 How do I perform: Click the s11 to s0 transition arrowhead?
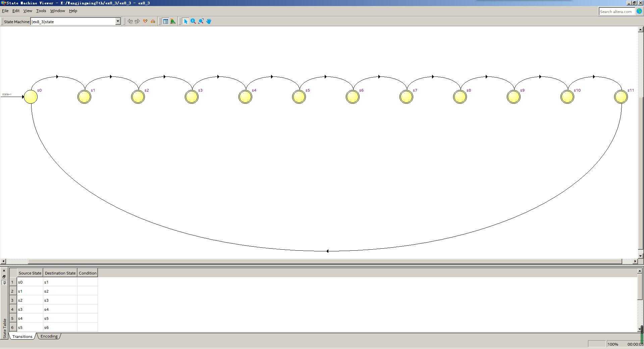click(x=327, y=251)
